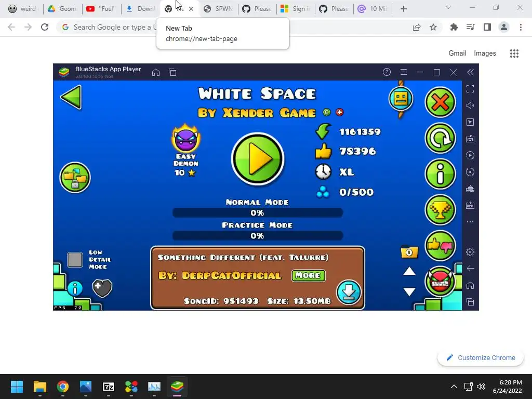
Task: Open the locked folder button
Action: [75, 178]
